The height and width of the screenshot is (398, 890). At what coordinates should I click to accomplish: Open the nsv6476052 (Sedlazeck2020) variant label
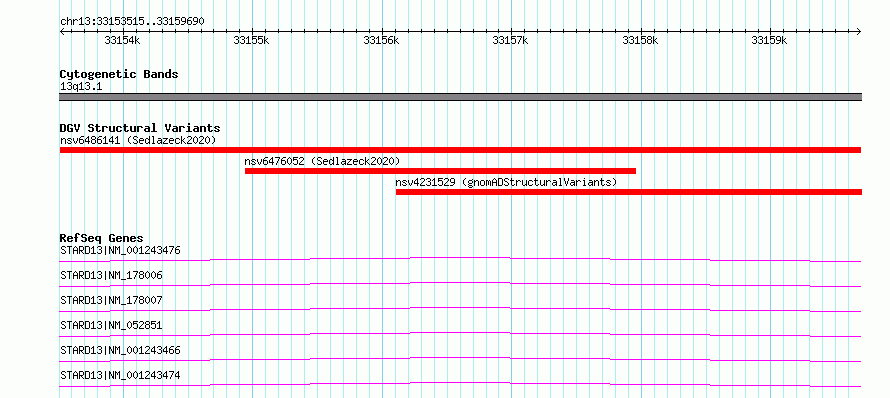point(322,161)
